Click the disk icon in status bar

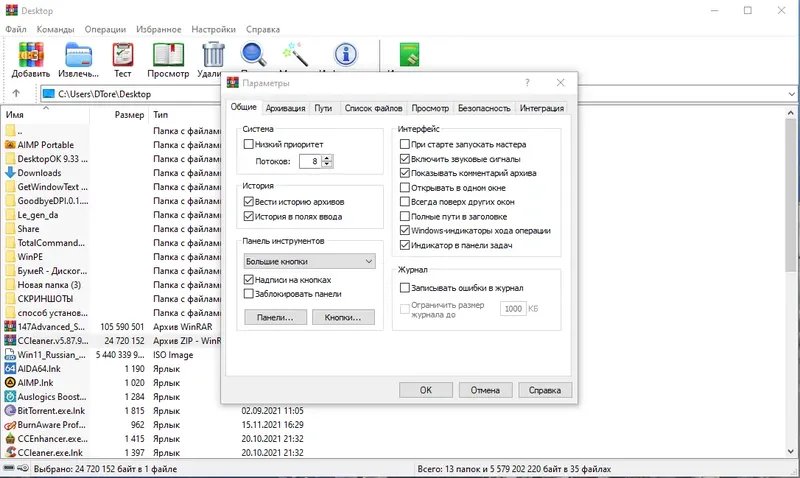click(x=9, y=468)
